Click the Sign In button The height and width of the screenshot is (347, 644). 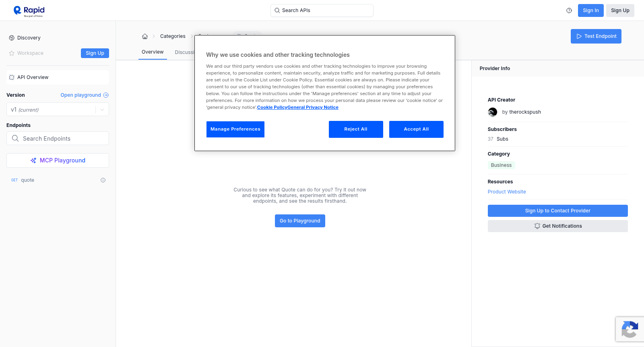[591, 10]
